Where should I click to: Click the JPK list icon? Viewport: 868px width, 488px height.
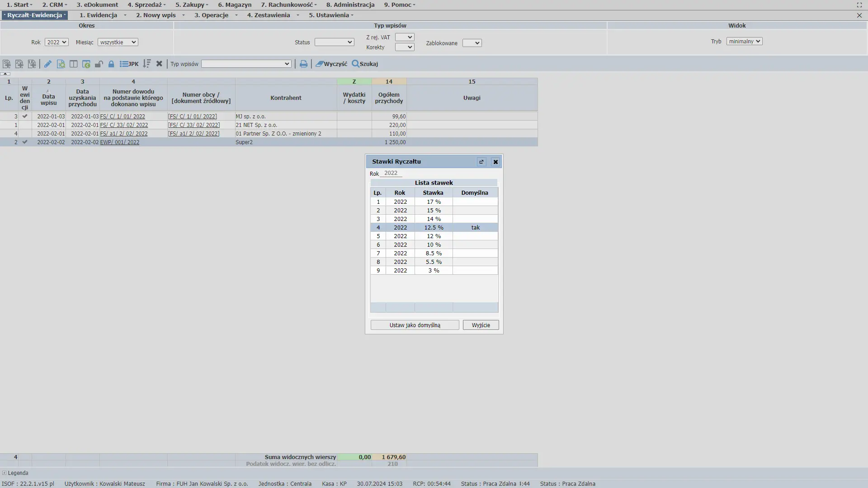click(x=129, y=64)
